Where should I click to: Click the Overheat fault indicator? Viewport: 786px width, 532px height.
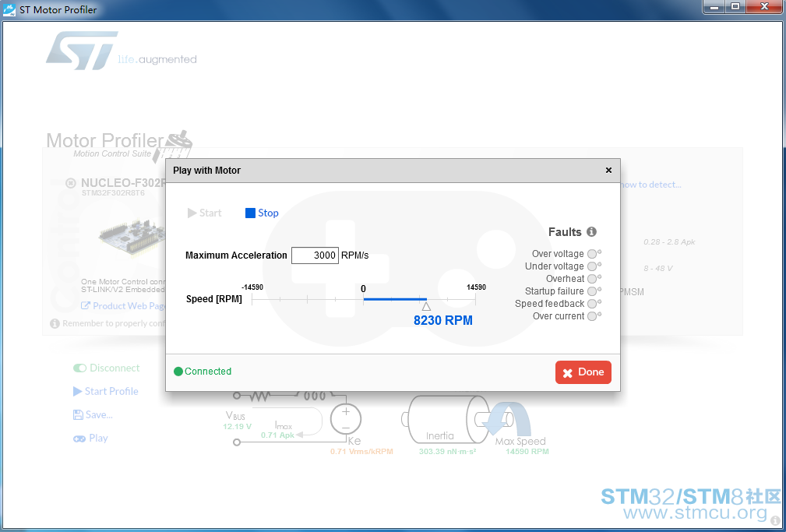tap(592, 279)
